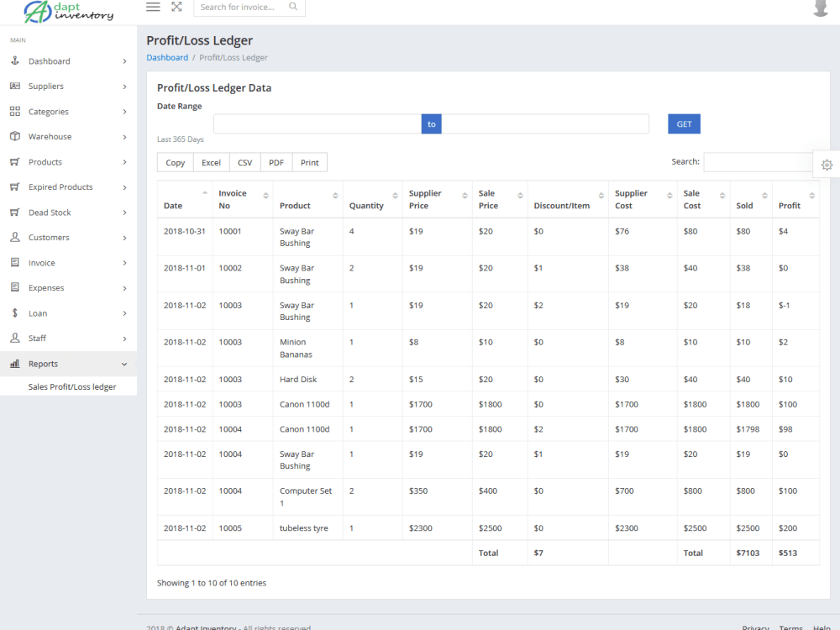The height and width of the screenshot is (630, 840).
Task: Sort by Profit column arrows
Action: click(812, 196)
